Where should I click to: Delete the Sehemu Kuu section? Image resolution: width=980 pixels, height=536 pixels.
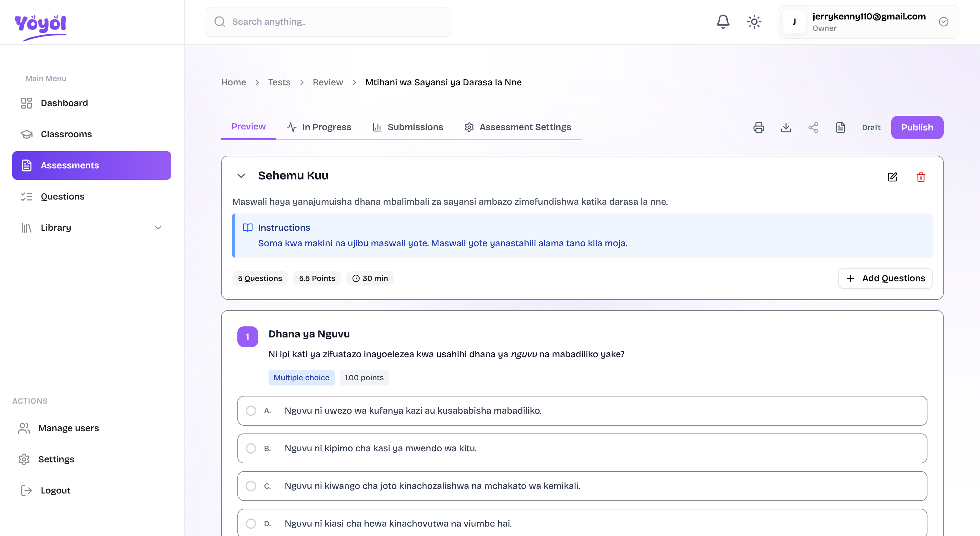coord(921,177)
